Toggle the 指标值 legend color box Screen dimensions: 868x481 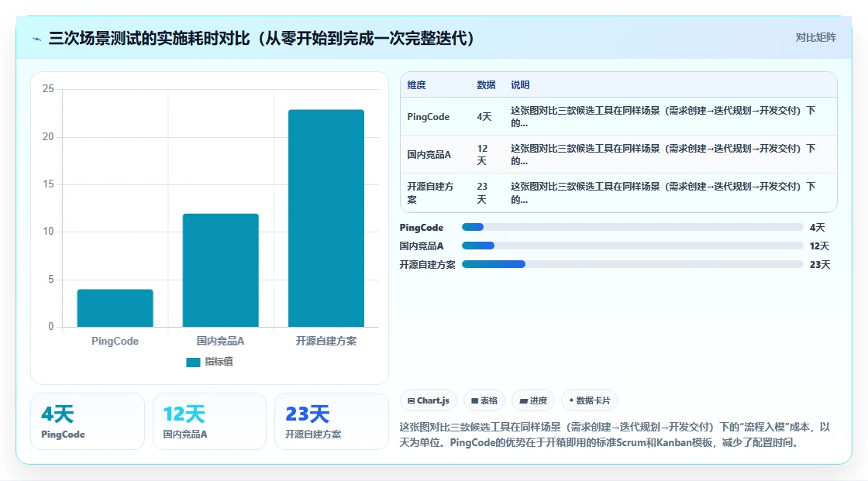click(193, 362)
